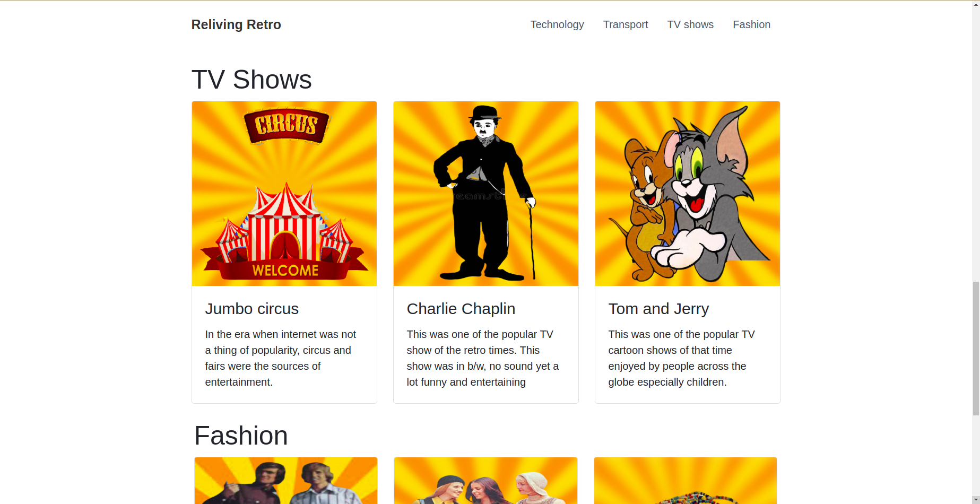The height and width of the screenshot is (504, 980).
Task: Click the Jumbo circus tent image
Action: [x=284, y=194]
